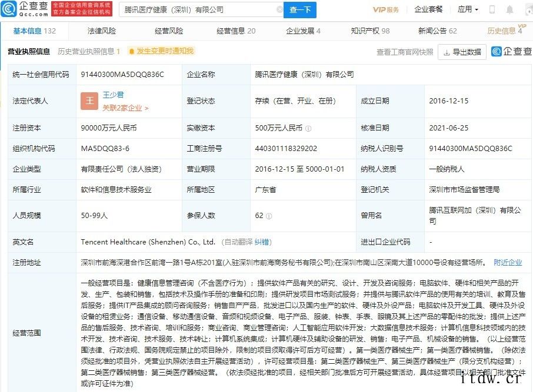
Task: Click the 纠错 correction link beside English name
Action: pyautogui.click(x=261, y=242)
